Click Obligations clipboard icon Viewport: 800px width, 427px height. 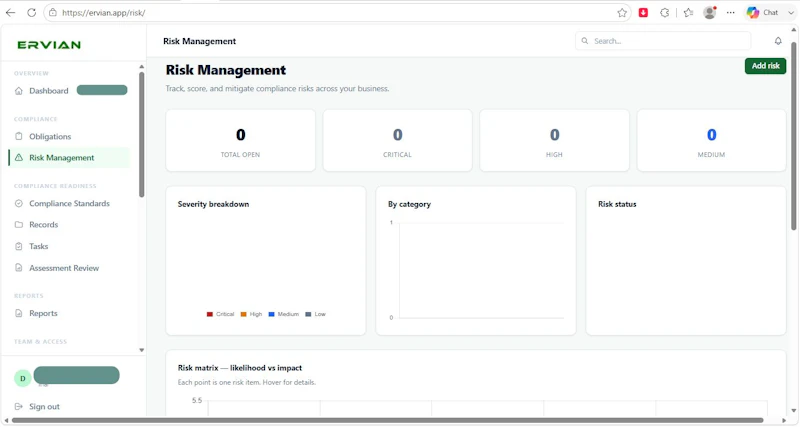[19, 136]
